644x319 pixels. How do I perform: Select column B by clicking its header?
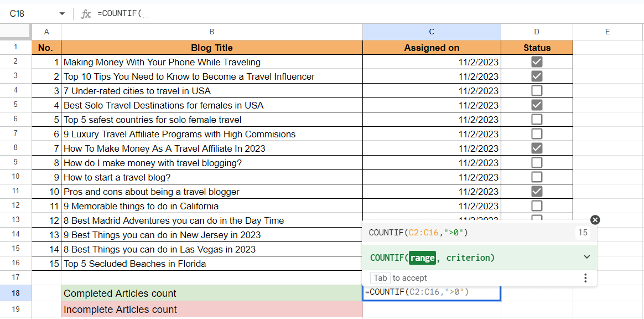point(212,32)
